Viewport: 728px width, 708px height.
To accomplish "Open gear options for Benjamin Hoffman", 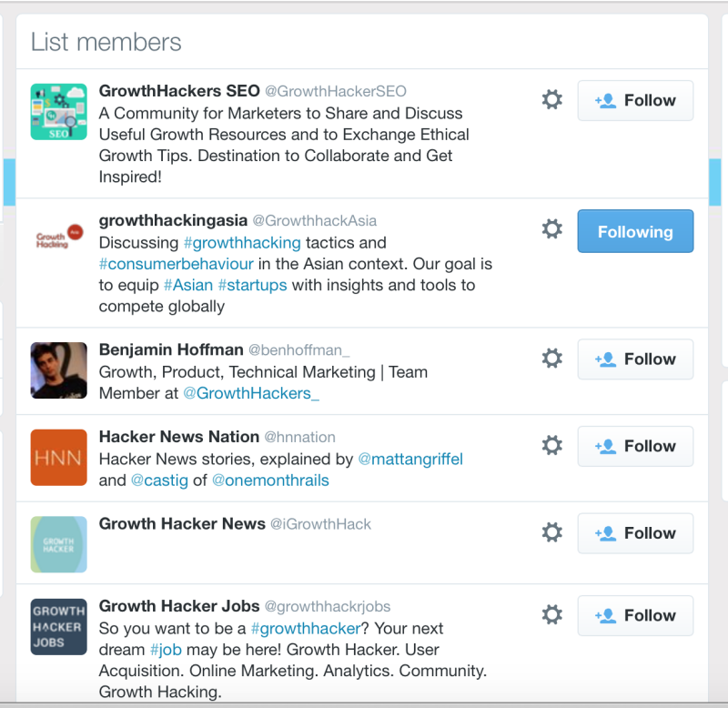I will pyautogui.click(x=552, y=359).
